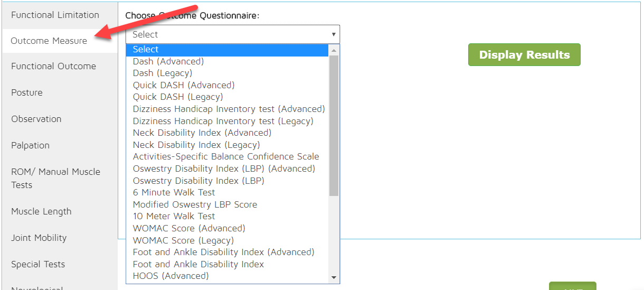Open ROM/ Manual Muscle Tests tab
Viewport: 644px width, 290px height.
[55, 178]
